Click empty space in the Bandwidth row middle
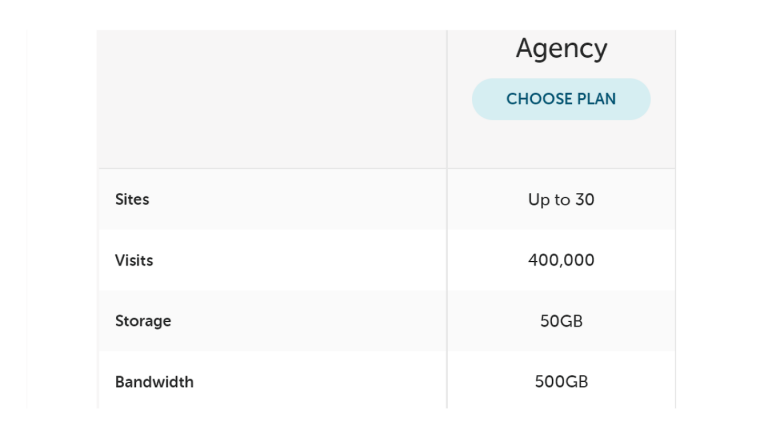The image size is (780, 438). coord(318,382)
